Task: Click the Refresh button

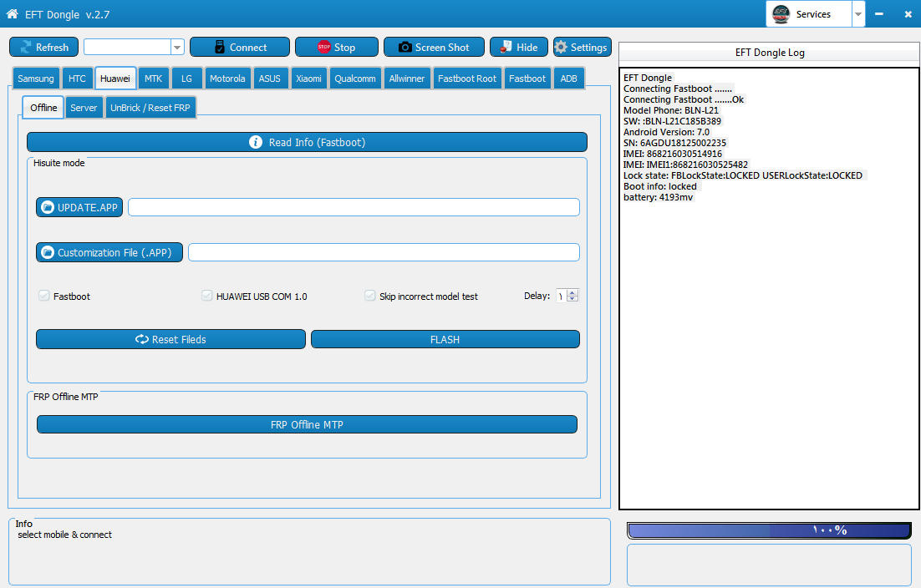Action: point(44,47)
